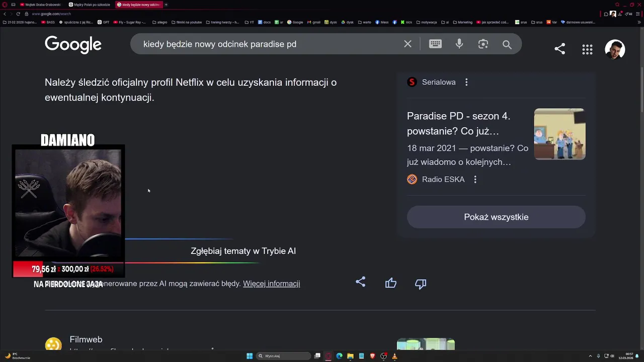This screenshot has height=362, width=644.
Task: Open the Opera main menu icon
Action: (x=5, y=5)
